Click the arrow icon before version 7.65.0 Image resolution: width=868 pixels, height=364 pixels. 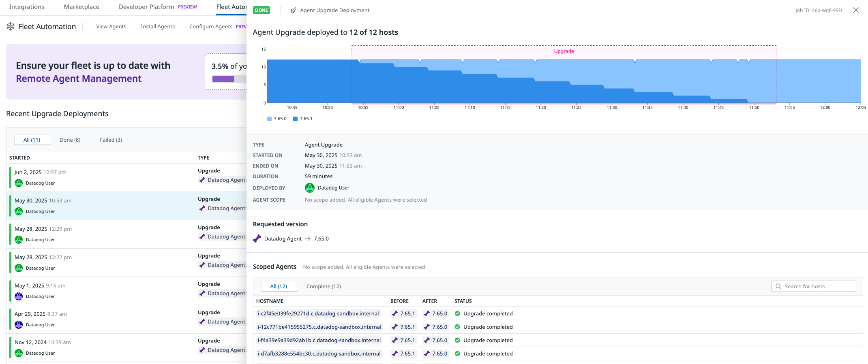(308, 238)
